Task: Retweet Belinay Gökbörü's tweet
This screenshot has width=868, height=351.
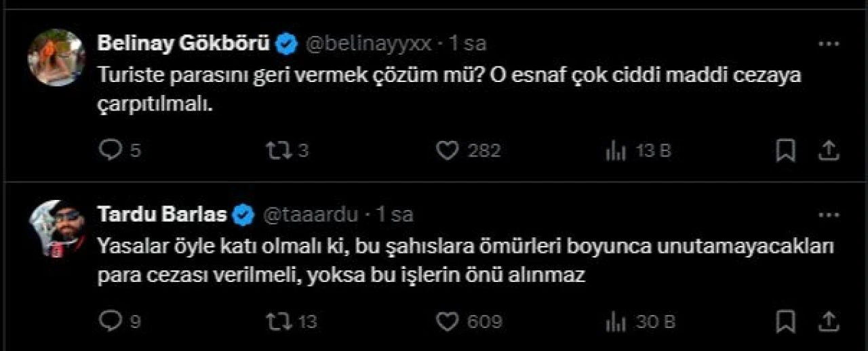Action: pyautogui.click(x=276, y=150)
